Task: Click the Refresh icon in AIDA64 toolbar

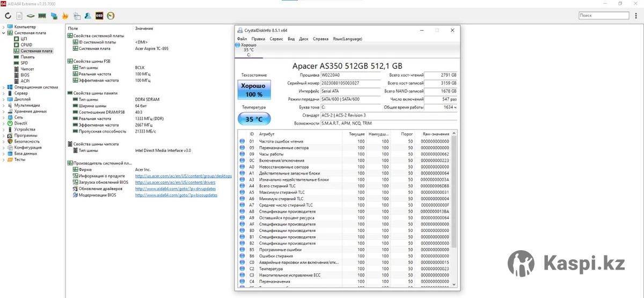Action: [x=8, y=16]
